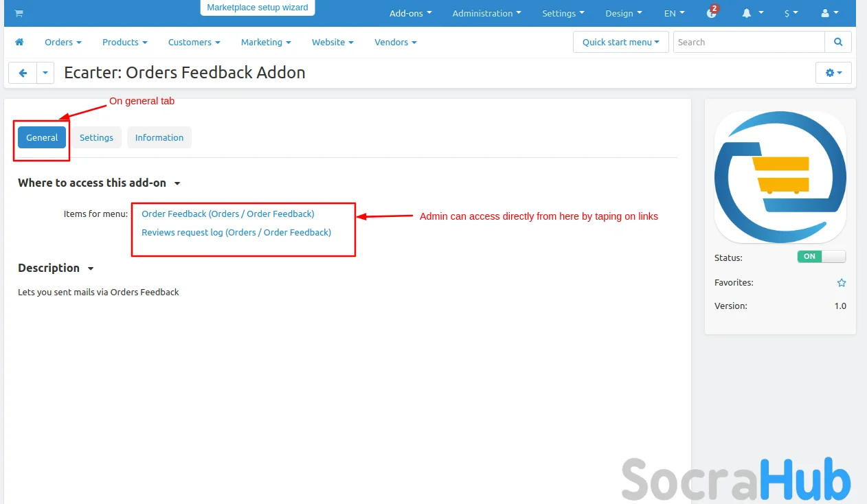Screen dimensions: 867x504
Task: Click the 'Favorites:' label
Action: tap(734, 282)
